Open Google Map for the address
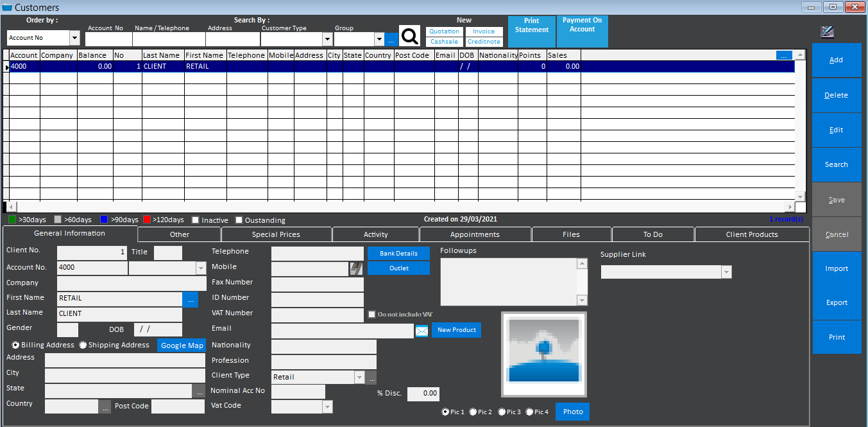 pos(182,345)
